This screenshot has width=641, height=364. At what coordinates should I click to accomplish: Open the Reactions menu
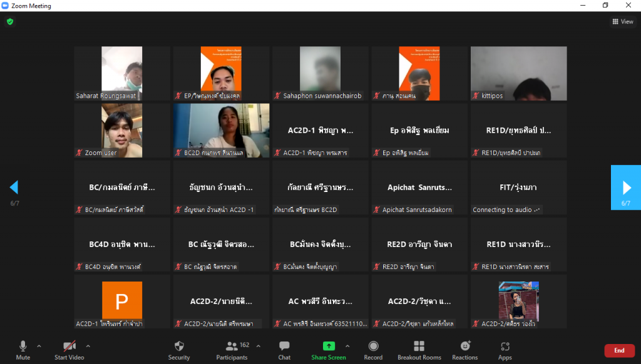(x=465, y=350)
